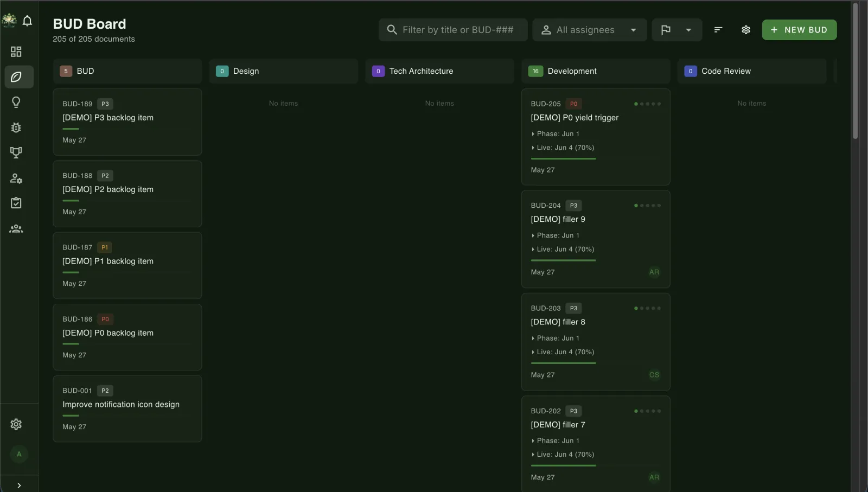Image resolution: width=868 pixels, height=492 pixels.
Task: Click the CS assignee avatar on BUD-203
Action: [x=654, y=375]
